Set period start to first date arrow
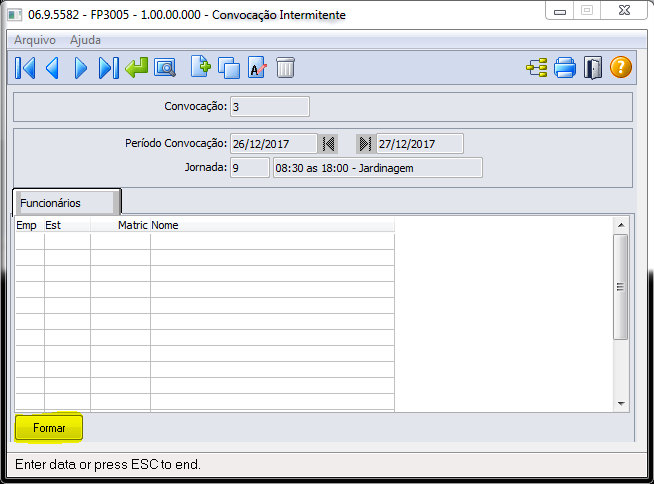The height and width of the screenshot is (484, 654). [x=328, y=144]
